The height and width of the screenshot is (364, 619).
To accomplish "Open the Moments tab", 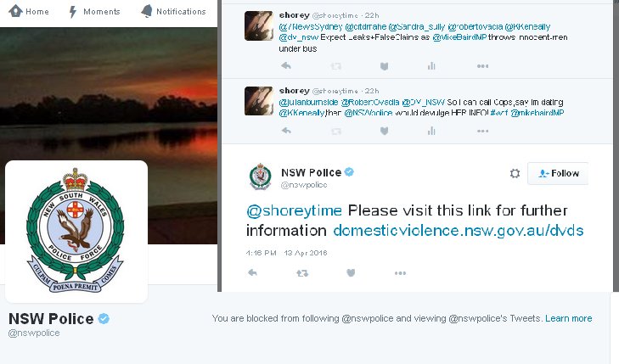I will coord(94,12).
